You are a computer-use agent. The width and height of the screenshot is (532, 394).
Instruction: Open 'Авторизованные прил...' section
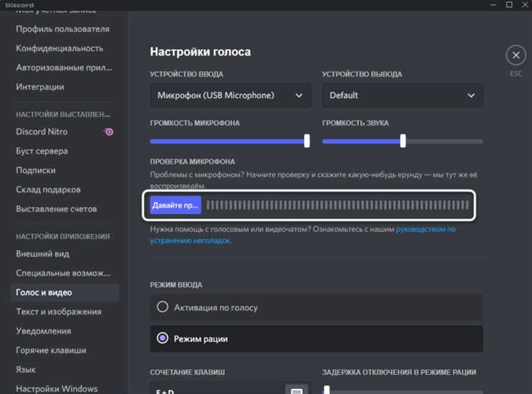pos(64,68)
